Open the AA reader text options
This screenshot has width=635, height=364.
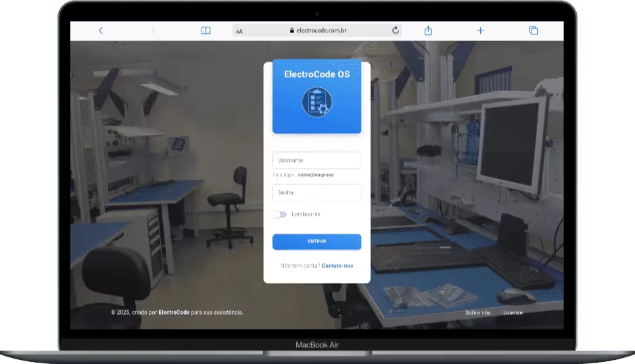click(x=239, y=31)
